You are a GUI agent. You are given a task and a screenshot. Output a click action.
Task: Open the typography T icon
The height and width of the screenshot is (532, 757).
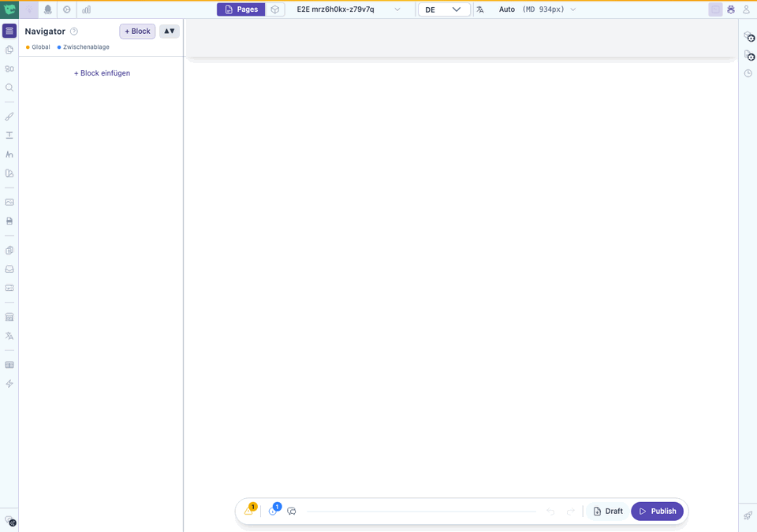click(x=9, y=136)
